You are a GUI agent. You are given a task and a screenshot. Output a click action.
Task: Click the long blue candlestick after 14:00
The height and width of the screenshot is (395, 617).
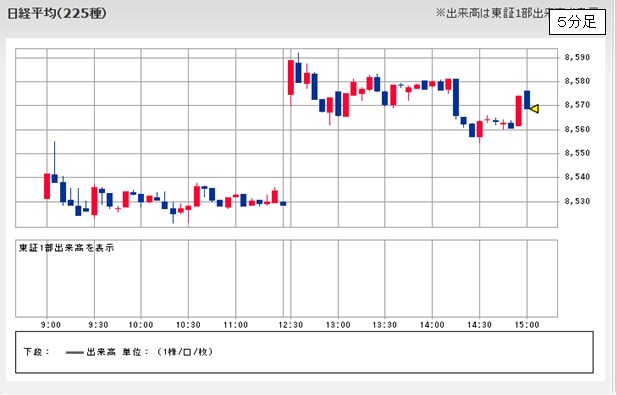coord(456,98)
